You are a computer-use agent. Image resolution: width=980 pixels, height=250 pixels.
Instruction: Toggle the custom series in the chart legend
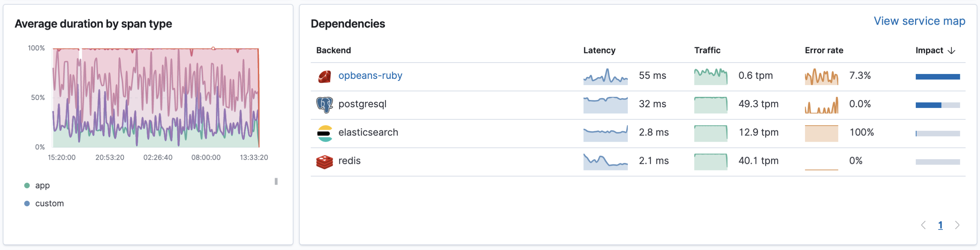point(50,203)
